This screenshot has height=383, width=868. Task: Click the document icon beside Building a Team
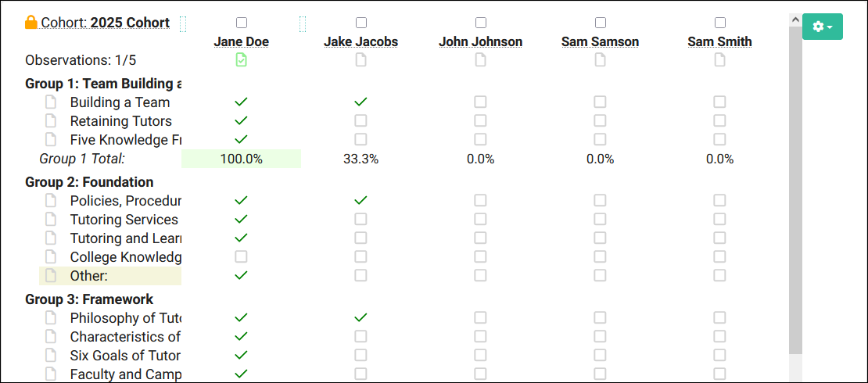coord(51,102)
